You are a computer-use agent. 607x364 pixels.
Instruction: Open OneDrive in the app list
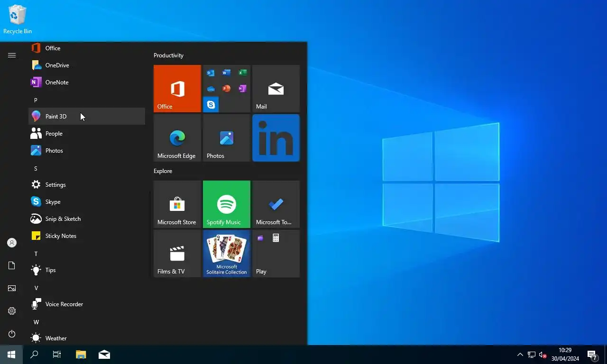(87, 65)
